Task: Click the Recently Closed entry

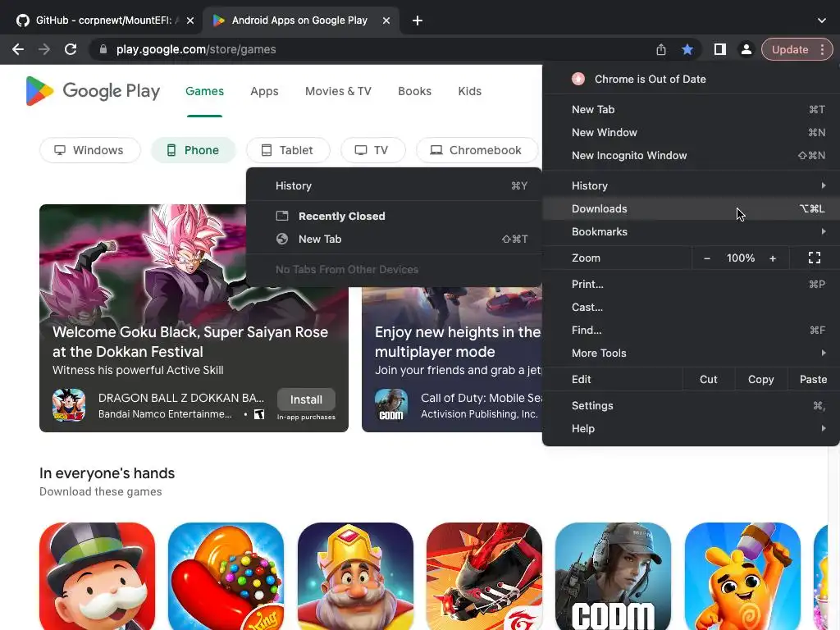Action: pos(394,216)
